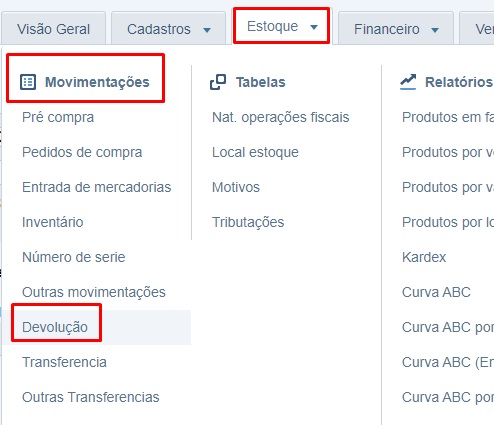The height and width of the screenshot is (425, 494).
Task: Expand the Cadastros dropdown arrow
Action: coord(207,30)
